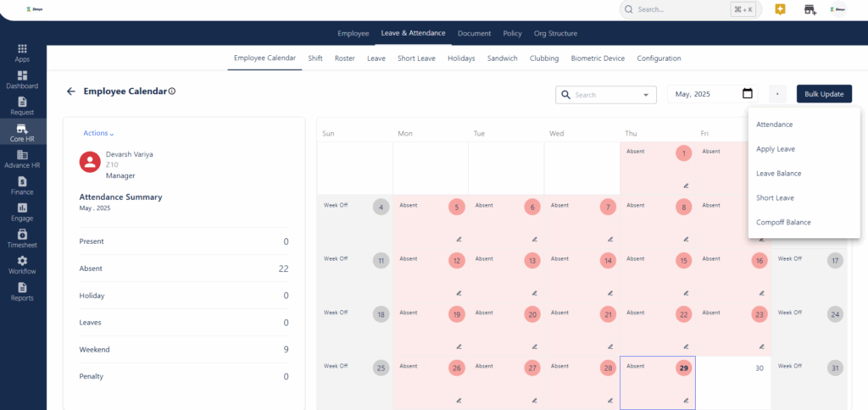
Task: Open Advance HR module in sidebar
Action: coord(23,159)
